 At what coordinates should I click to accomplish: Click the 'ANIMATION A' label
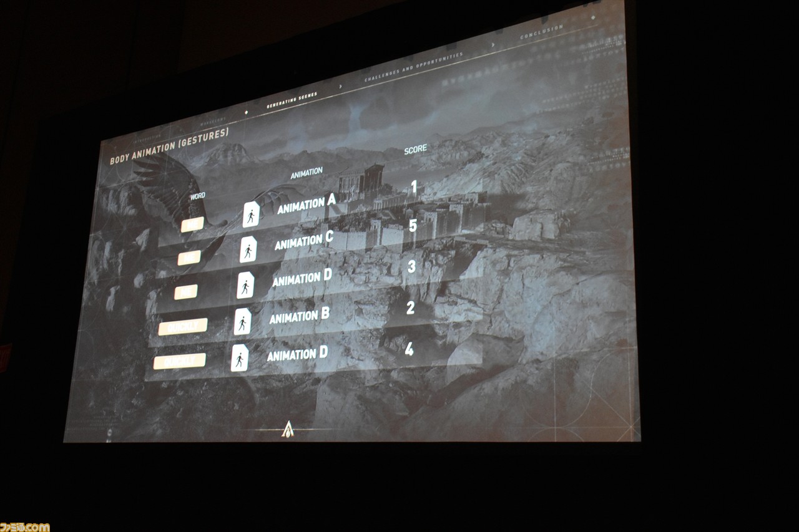[x=306, y=204]
